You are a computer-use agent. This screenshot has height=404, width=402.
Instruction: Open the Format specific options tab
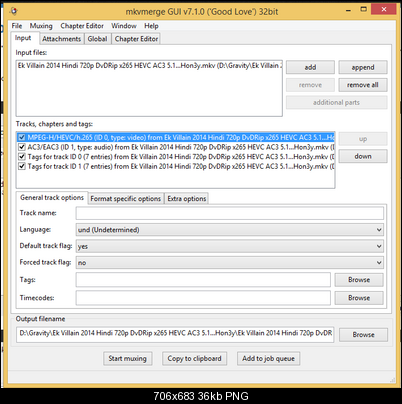point(126,199)
